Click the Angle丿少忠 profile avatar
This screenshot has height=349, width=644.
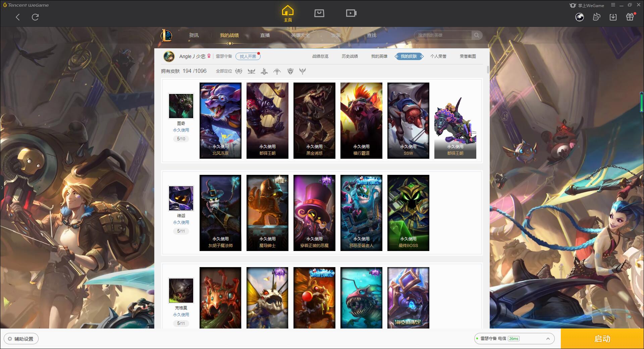point(169,56)
